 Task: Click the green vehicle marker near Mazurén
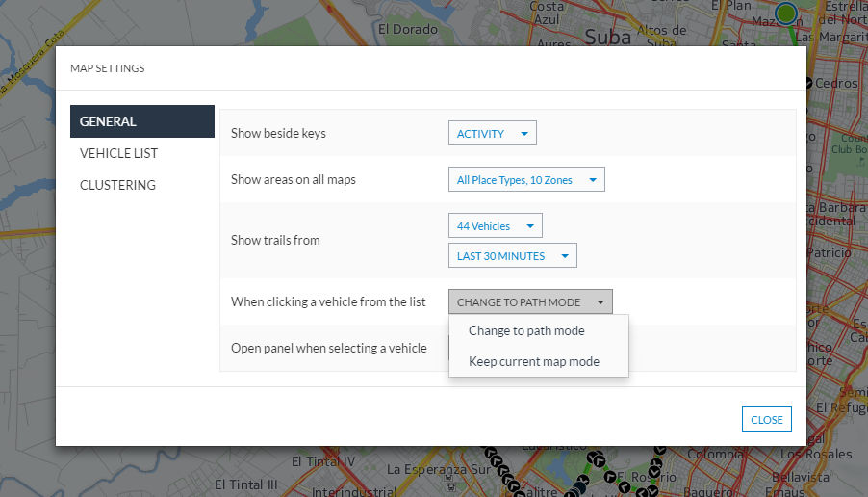point(786,13)
